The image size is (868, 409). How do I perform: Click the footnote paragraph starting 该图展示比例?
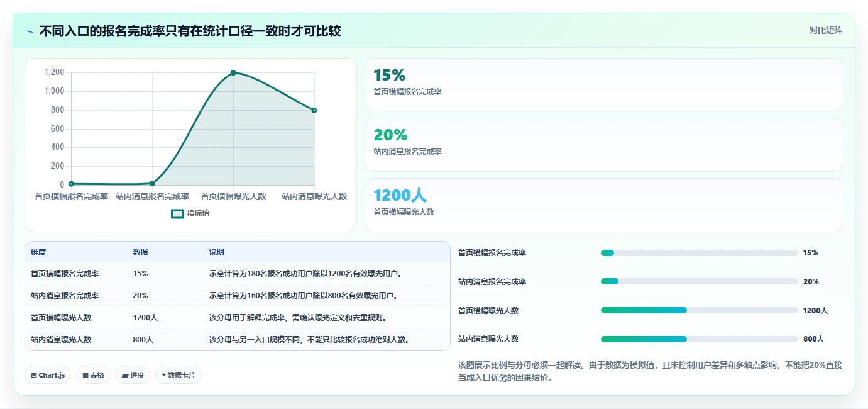pos(650,371)
